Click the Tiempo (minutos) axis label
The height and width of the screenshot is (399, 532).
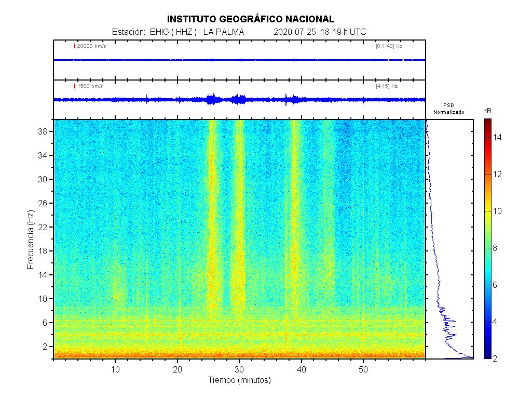coord(239,380)
